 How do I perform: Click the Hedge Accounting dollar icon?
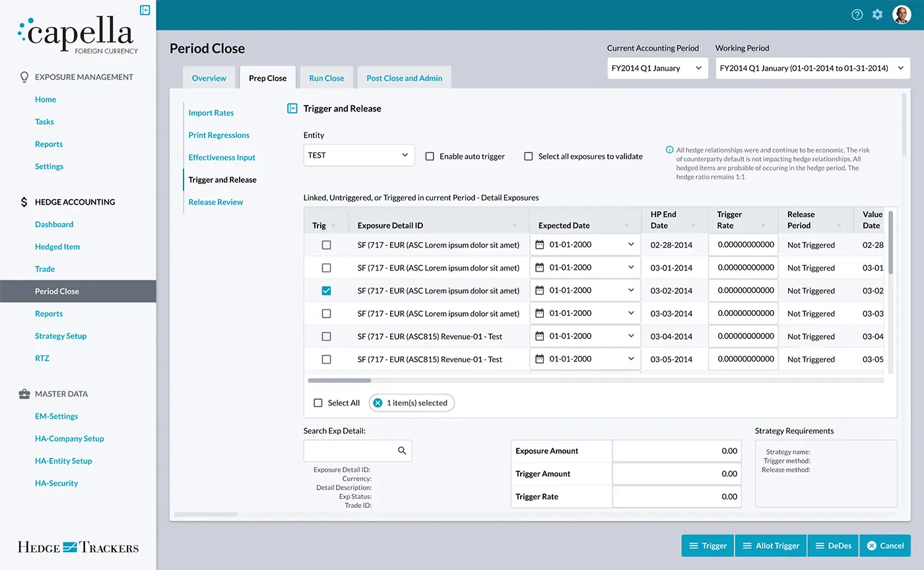click(x=24, y=202)
